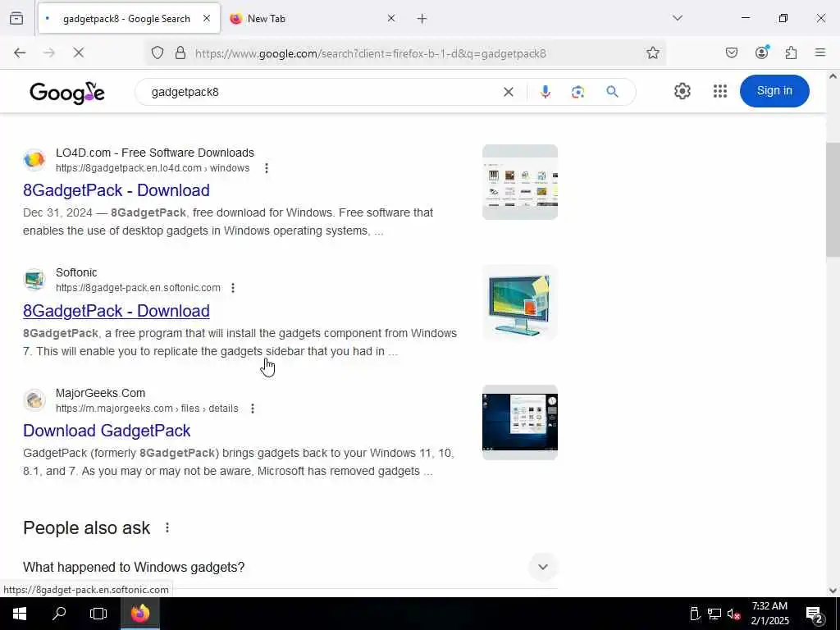This screenshot has width=840, height=630.
Task: Click the LO4D.com site favicon
Action: [34, 160]
